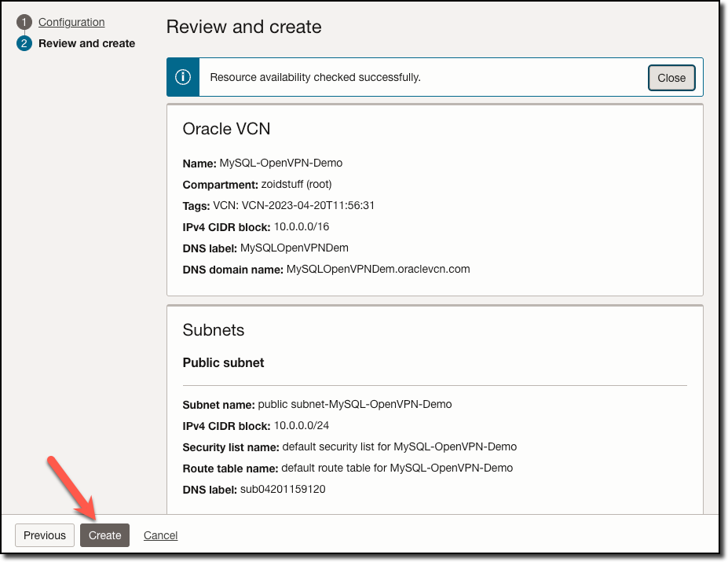Go back to the Configuration step link
The height and width of the screenshot is (562, 728).
pos(71,22)
